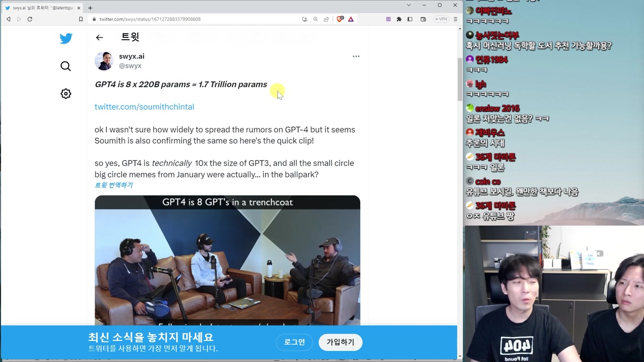Click the page vertical scrollbar thumb
The width and height of the screenshot is (644, 362).
(x=460, y=79)
